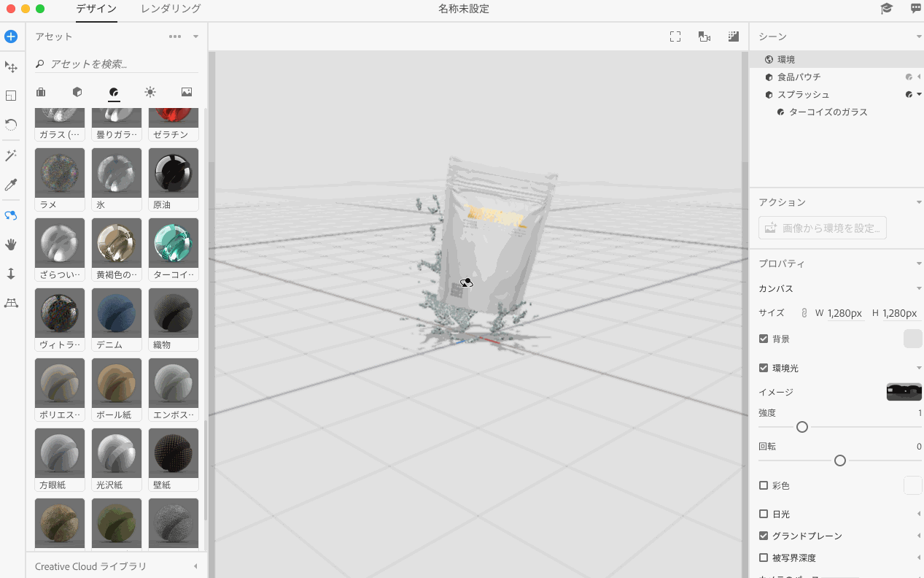Choose the Hand pan tool

(x=11, y=244)
